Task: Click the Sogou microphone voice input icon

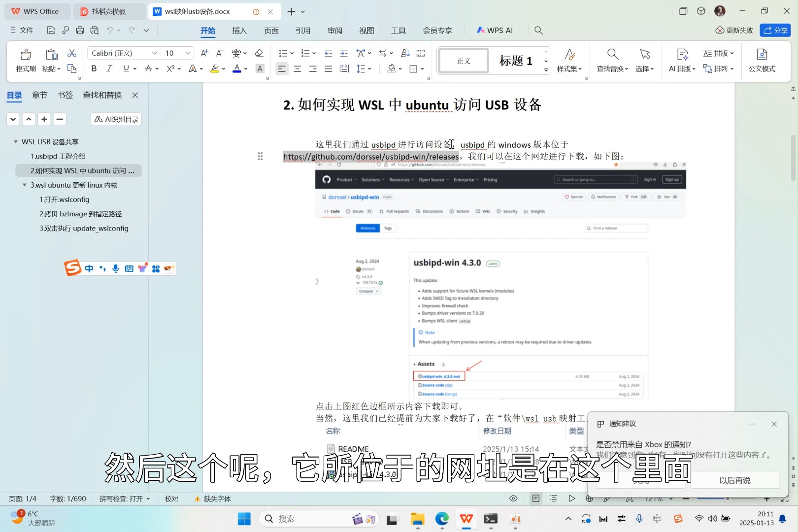Action: [x=116, y=268]
